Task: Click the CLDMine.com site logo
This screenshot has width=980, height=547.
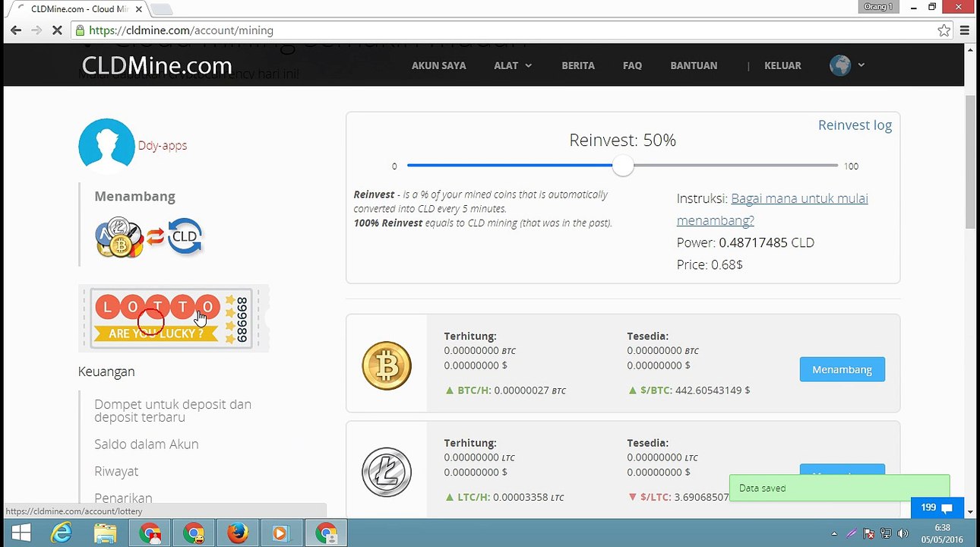Action: pos(156,65)
